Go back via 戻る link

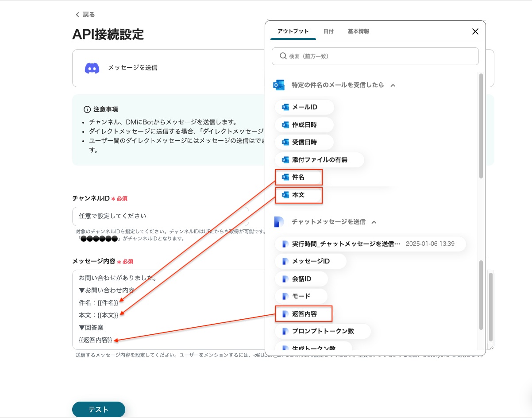(85, 15)
